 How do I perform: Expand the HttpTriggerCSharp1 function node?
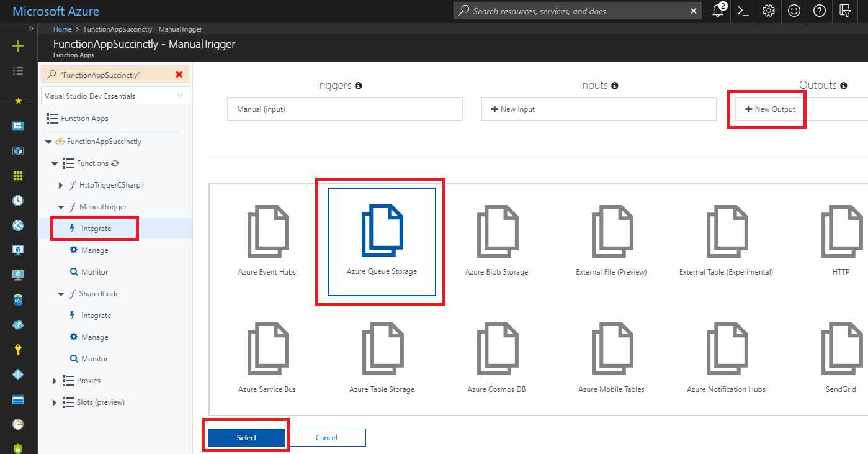coord(60,184)
